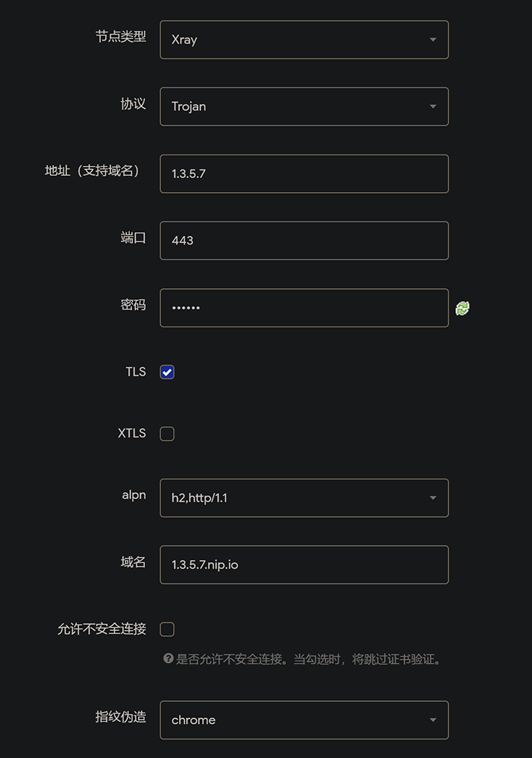Click the arrow on 节点类型 selector
Image resolution: width=532 pixels, height=758 pixels.
[x=433, y=40]
